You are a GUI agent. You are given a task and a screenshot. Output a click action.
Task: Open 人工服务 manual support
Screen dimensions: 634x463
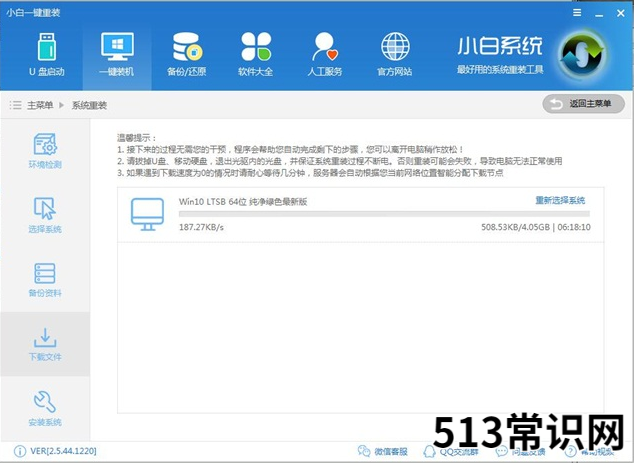(x=325, y=55)
